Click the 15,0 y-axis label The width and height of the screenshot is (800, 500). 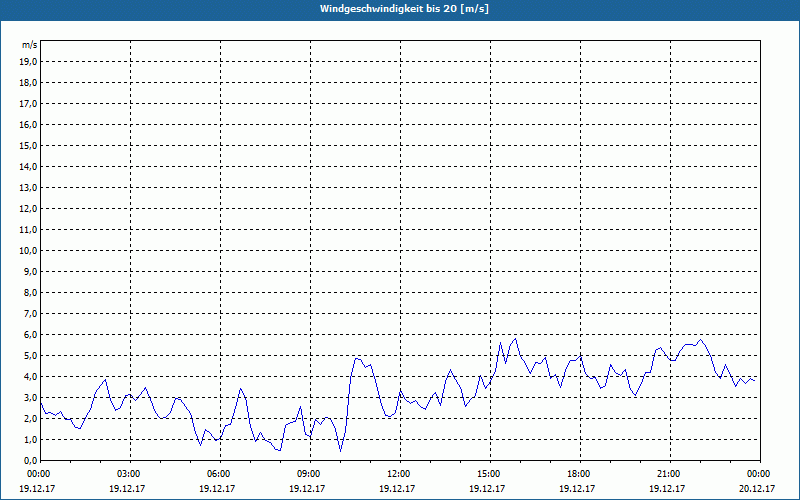tap(29, 145)
